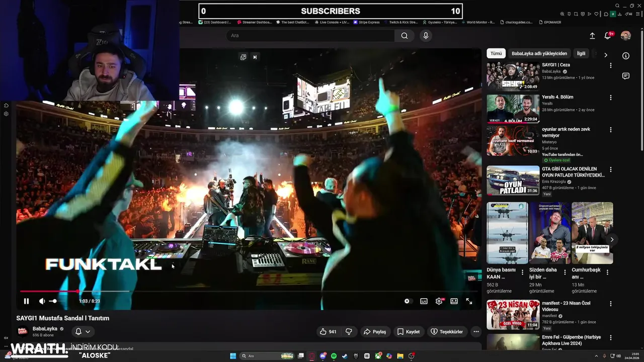The width and height of the screenshot is (644, 362).
Task: Click the heart bookmark icon in toolbar
Action: [x=597, y=14]
